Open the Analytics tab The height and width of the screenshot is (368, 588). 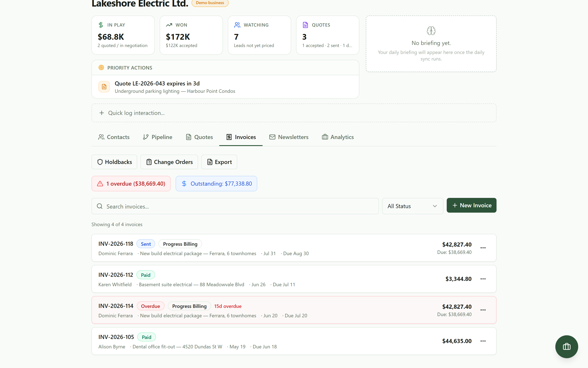pyautogui.click(x=338, y=137)
